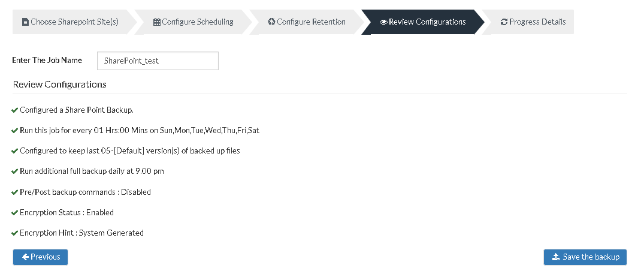Click the eye icon on Review Configurations
Viewport: 644px width, 274px height.
click(383, 22)
